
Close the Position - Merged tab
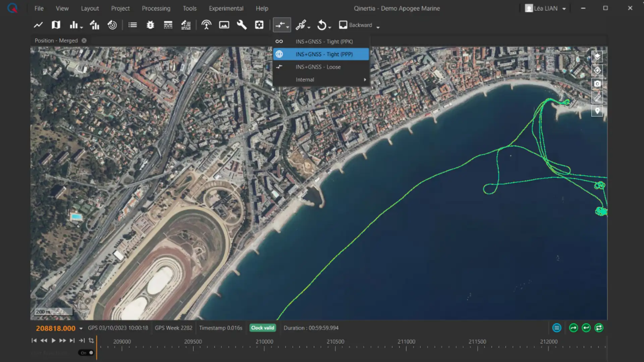[x=84, y=41]
